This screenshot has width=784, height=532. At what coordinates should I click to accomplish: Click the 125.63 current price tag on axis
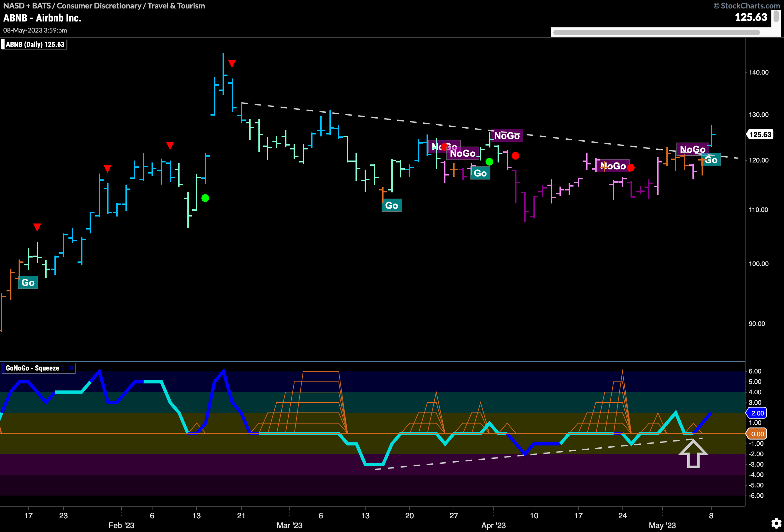(x=760, y=134)
